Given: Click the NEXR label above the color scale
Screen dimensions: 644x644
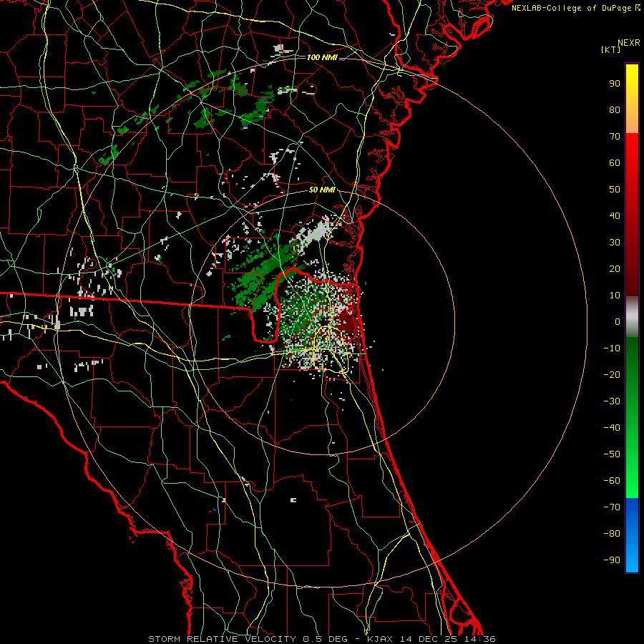Looking at the screenshot, I should (x=629, y=43).
